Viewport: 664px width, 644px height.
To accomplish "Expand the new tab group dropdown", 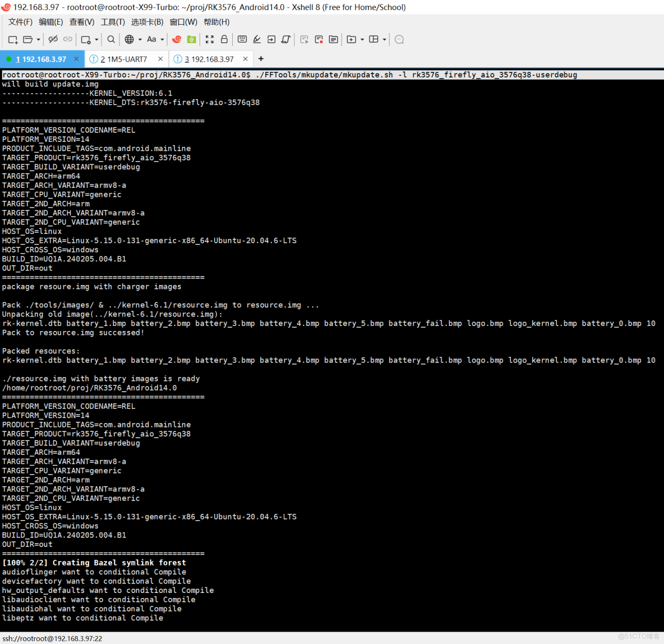I will (362, 39).
